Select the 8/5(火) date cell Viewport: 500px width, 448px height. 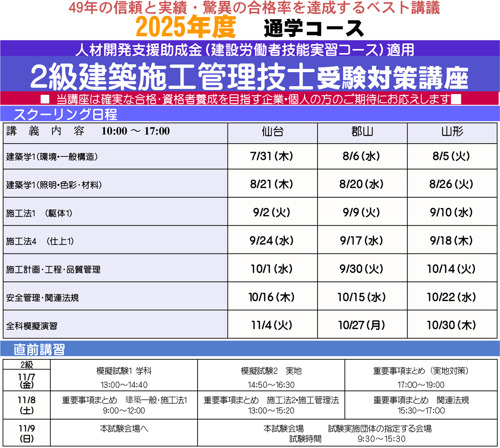[x=452, y=157]
